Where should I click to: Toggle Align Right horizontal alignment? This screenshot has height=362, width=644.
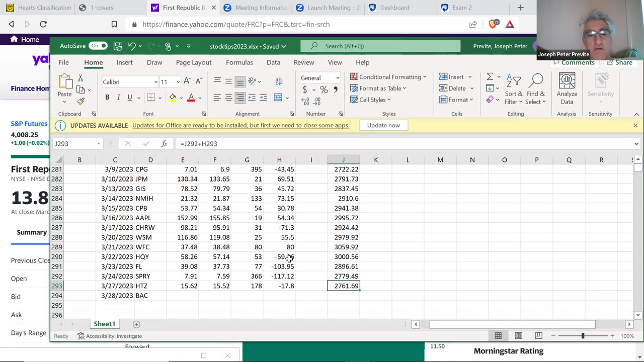240,98
